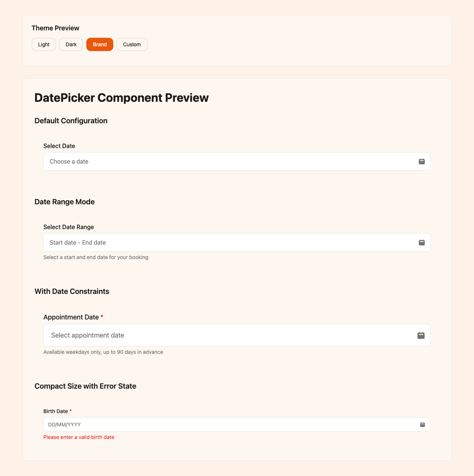Open the calendar icon in the Select Date field
This screenshot has height=476, width=474.
[421, 161]
